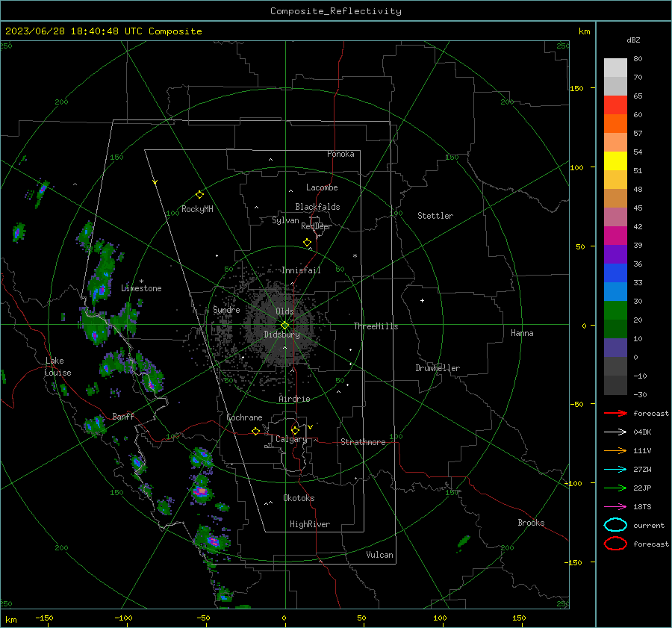Click the white 04DK arrow icon

click(615, 432)
